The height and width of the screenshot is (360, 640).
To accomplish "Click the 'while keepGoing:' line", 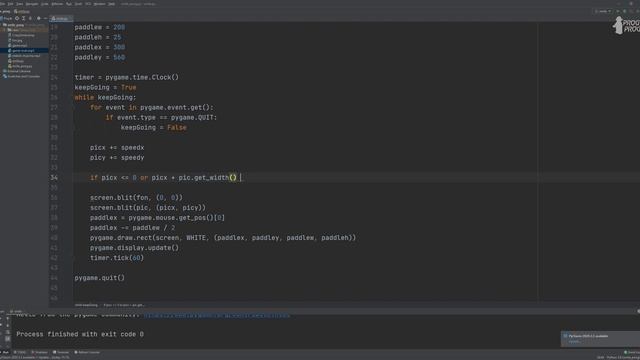I will [105, 98].
